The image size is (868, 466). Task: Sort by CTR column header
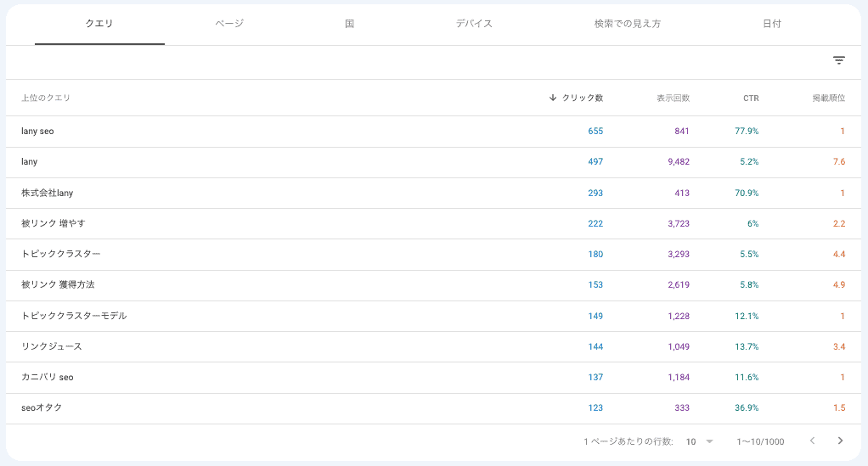[x=751, y=98]
